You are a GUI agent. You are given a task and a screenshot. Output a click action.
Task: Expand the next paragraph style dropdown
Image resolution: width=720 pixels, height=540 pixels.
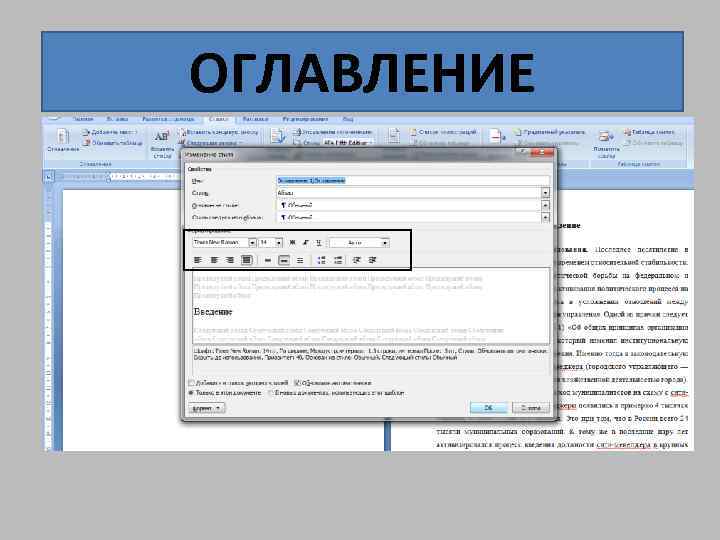point(545,217)
